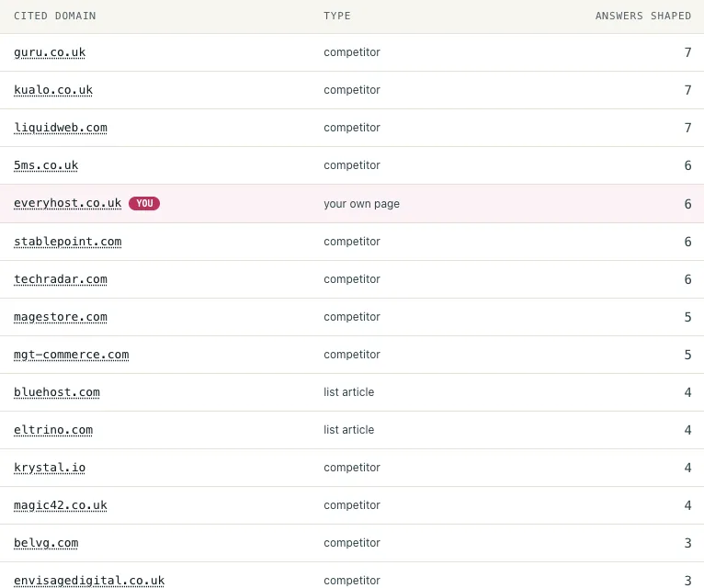Click answers count 3 in belvg.com row

click(x=687, y=544)
